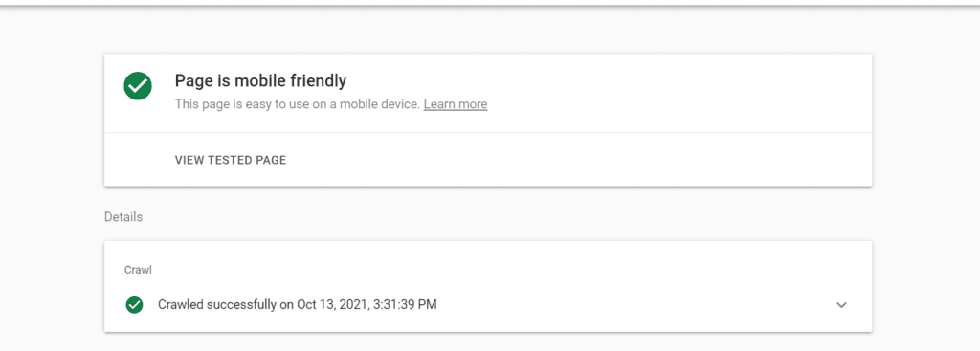Click the Oct 13, 2021 crawl timestamp
Screen dimensions: 980x351
click(332, 305)
